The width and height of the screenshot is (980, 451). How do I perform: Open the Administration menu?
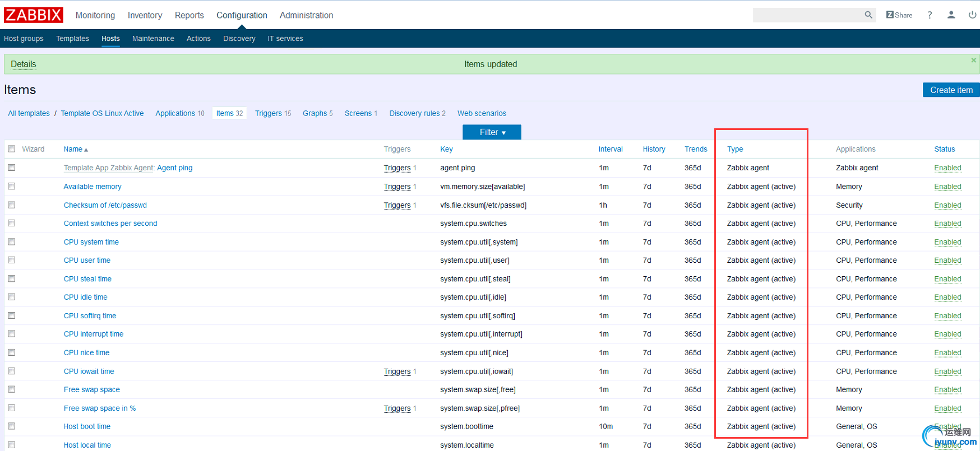point(306,15)
